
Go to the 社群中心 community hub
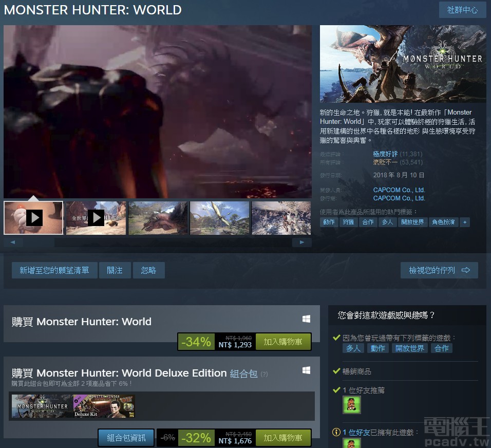pos(462,10)
